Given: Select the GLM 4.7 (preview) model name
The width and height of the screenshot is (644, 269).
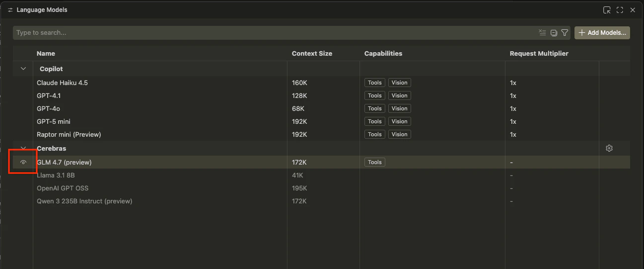Looking at the screenshot, I should (64, 162).
